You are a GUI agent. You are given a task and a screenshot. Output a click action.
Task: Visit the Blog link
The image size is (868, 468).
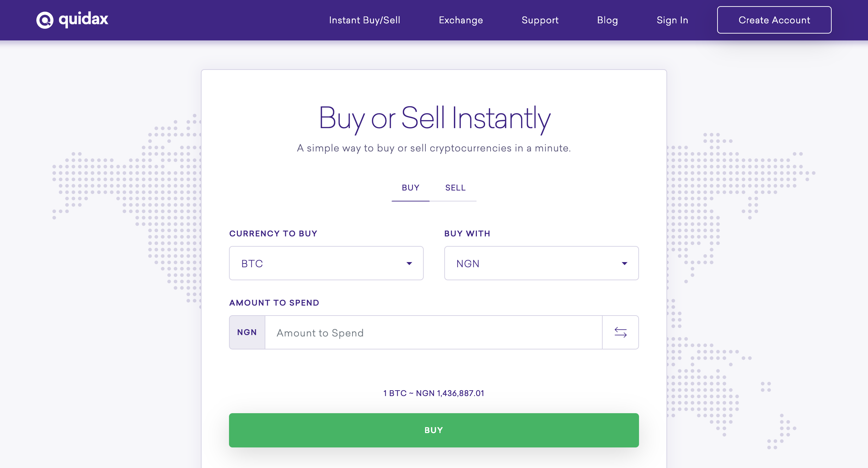point(607,20)
